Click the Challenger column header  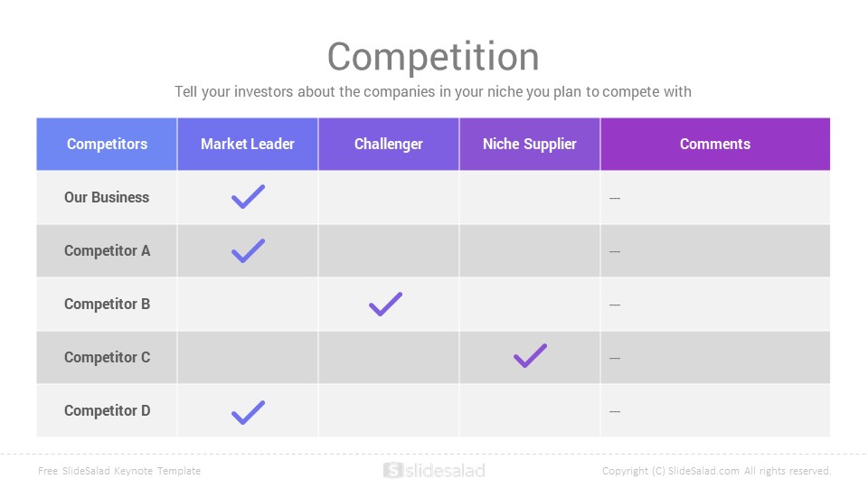[x=389, y=144]
